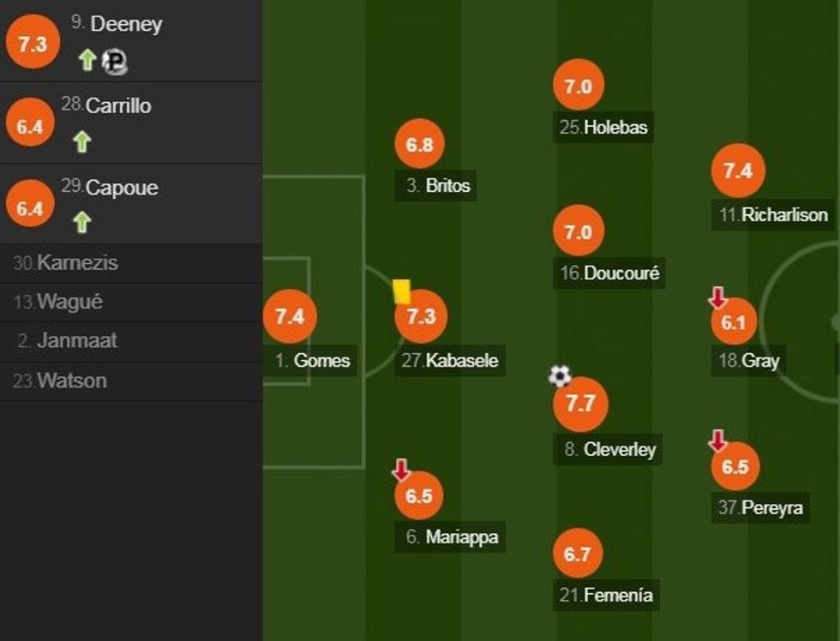Click Kabasele's yellow card icon

[400, 291]
